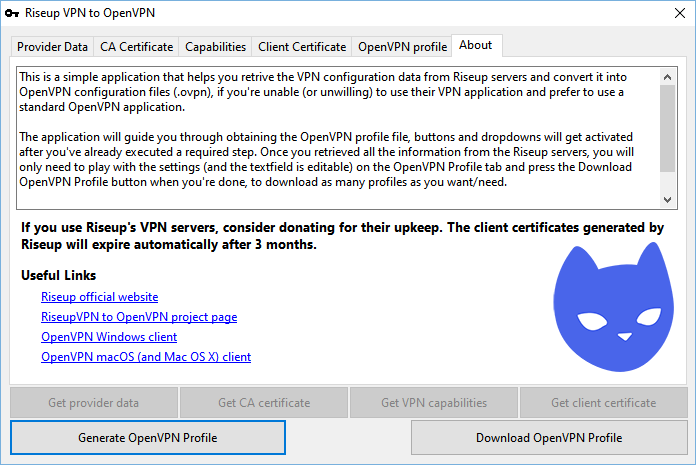Select the Capabilities tab
This screenshot has width=696, height=465.
tap(216, 47)
